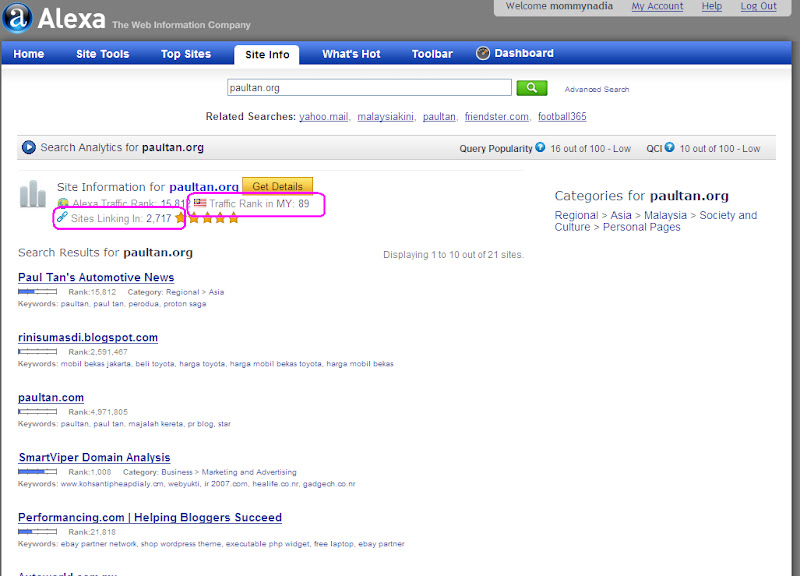Open the Help link
This screenshot has width=800, height=576.
[712, 6]
